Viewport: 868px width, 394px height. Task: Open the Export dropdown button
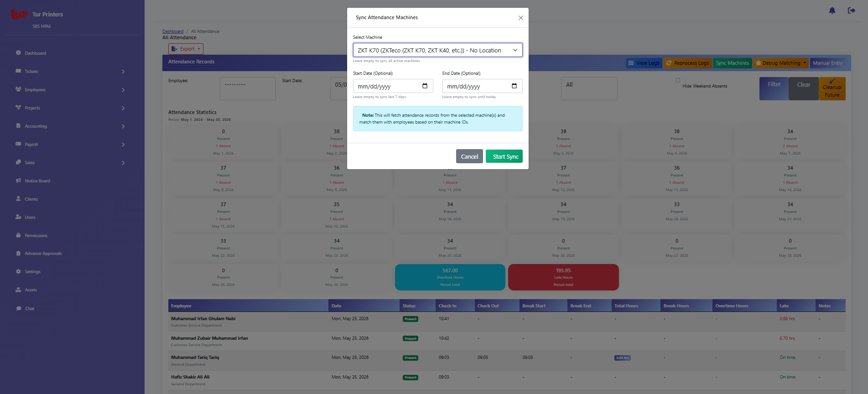point(186,49)
